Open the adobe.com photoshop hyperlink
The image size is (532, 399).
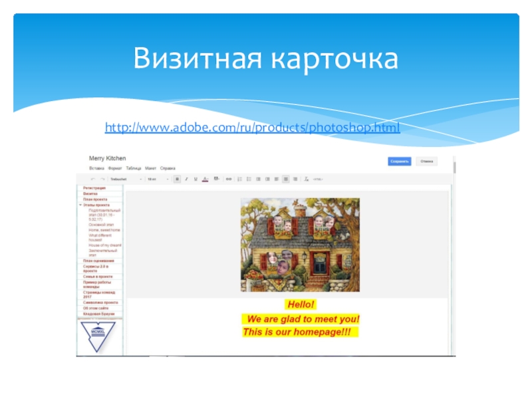coord(253,128)
